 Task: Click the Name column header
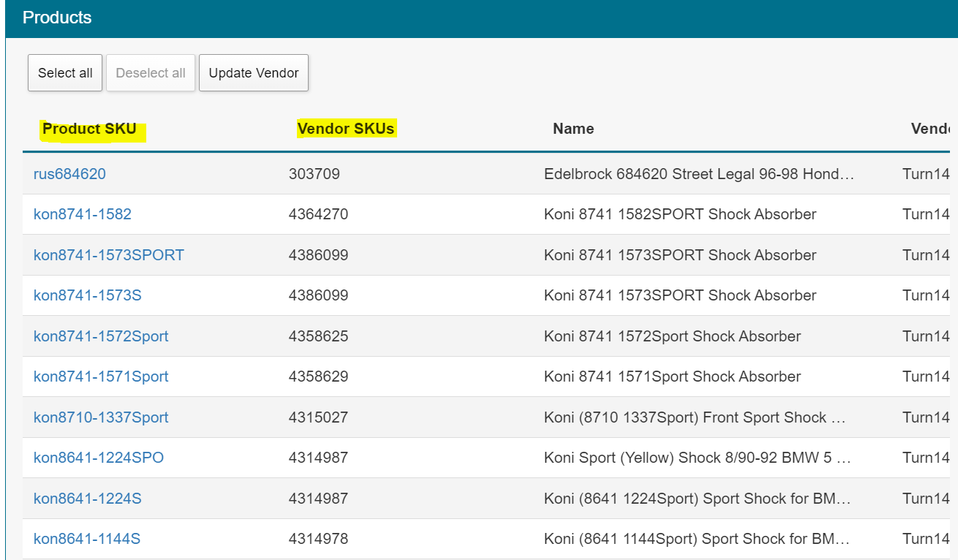point(573,129)
